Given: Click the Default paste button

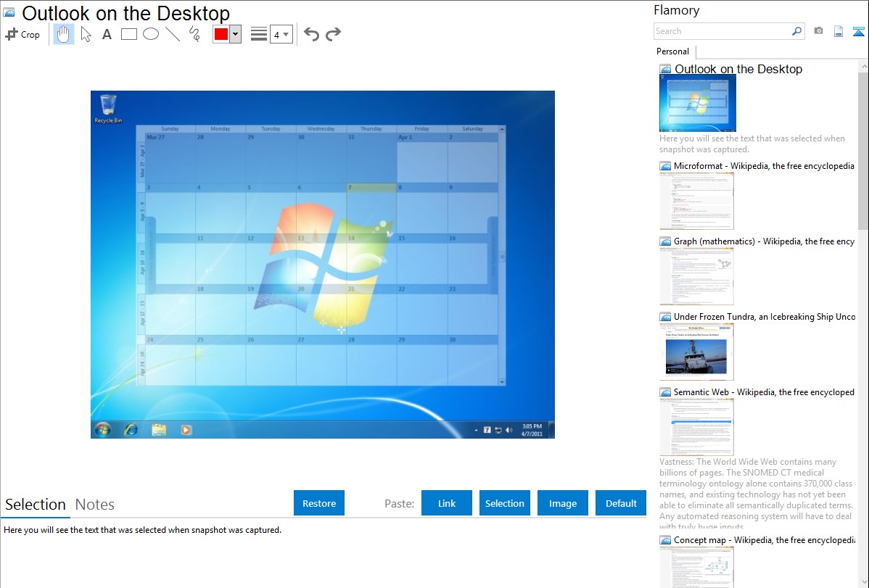Looking at the screenshot, I should [621, 503].
